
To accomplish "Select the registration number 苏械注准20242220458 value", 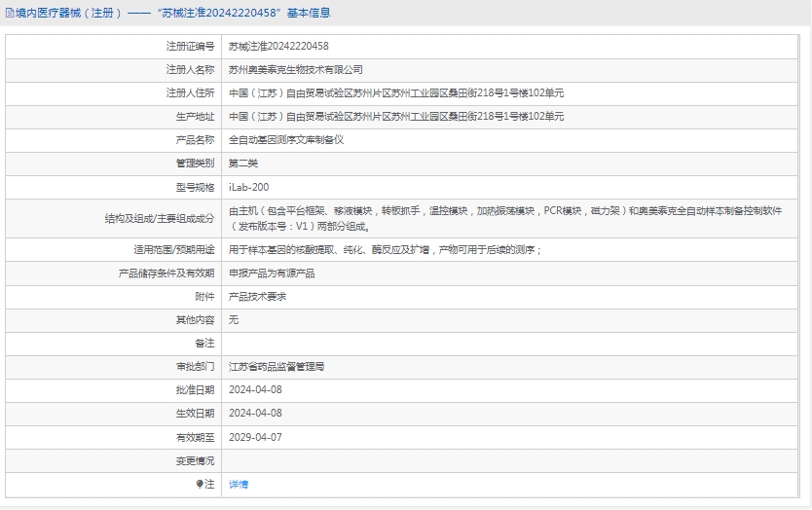I will [278, 46].
